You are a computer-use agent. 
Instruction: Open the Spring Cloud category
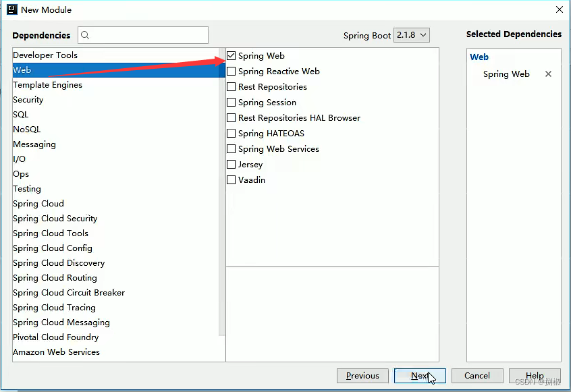pos(116,204)
